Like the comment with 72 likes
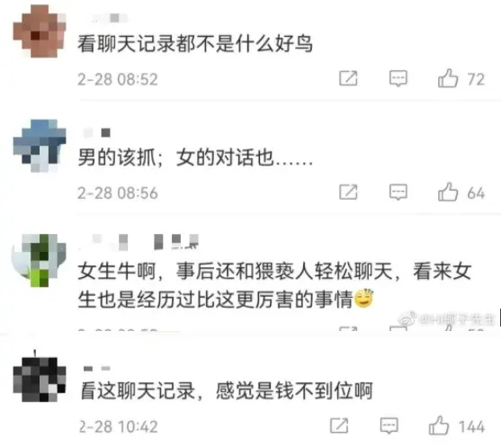The height and width of the screenshot is (448, 501). click(x=448, y=78)
